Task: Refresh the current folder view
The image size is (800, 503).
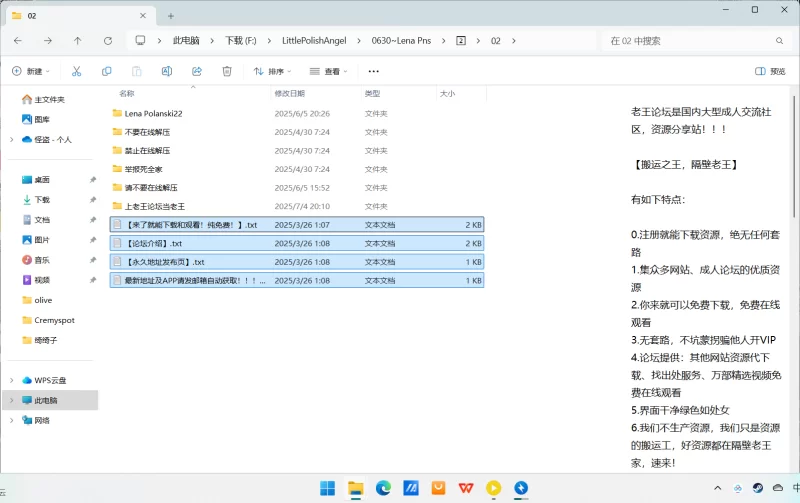Action: (108, 41)
